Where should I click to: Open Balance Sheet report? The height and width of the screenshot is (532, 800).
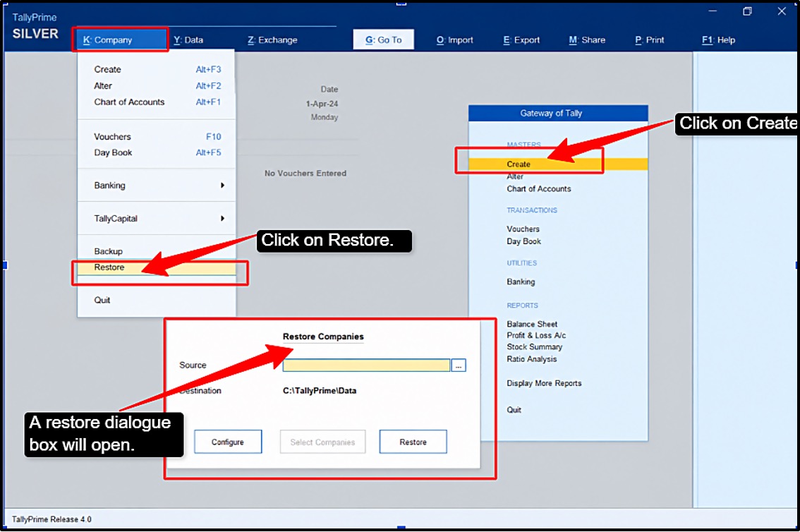tap(532, 324)
